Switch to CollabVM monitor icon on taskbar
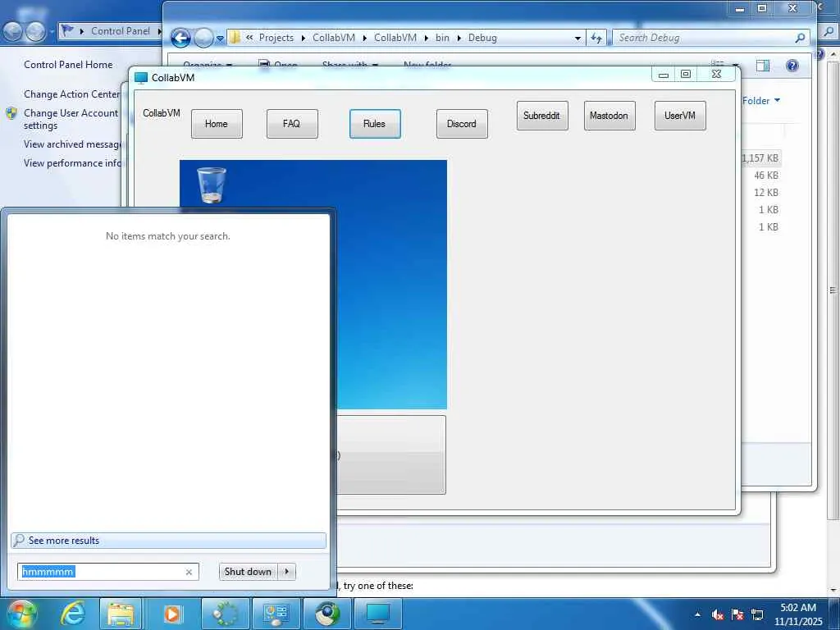 pos(378,614)
